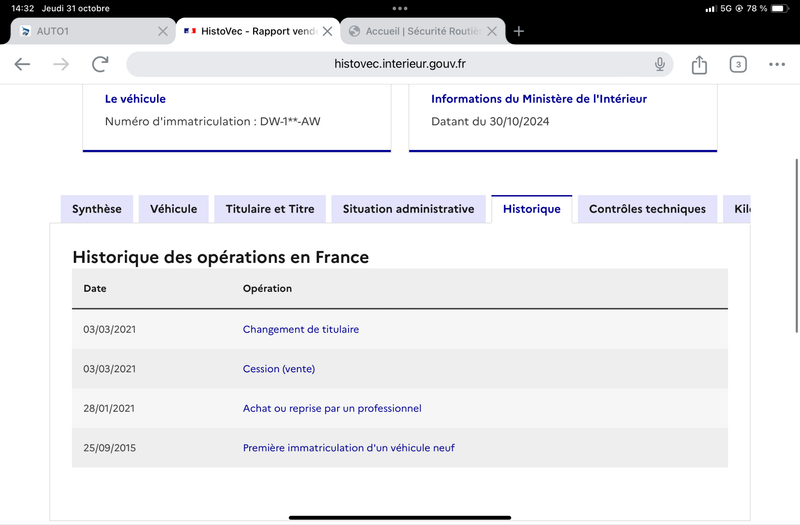Click Cession (vente) operation
Screen dimensions: 800x525
coord(279,369)
